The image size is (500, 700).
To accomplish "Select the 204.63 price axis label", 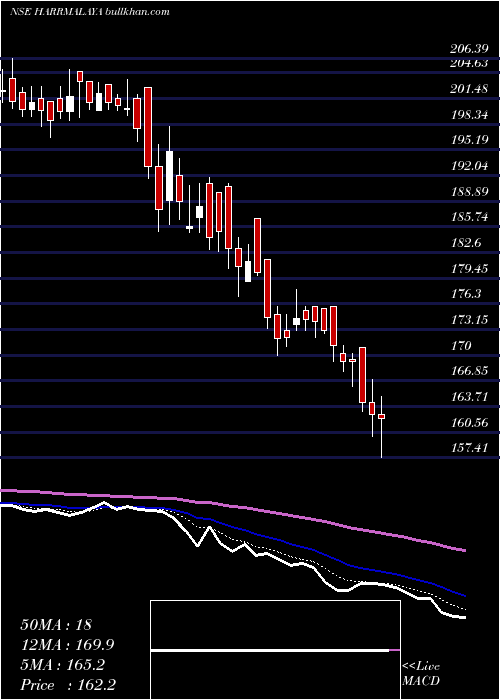I will point(468,63).
